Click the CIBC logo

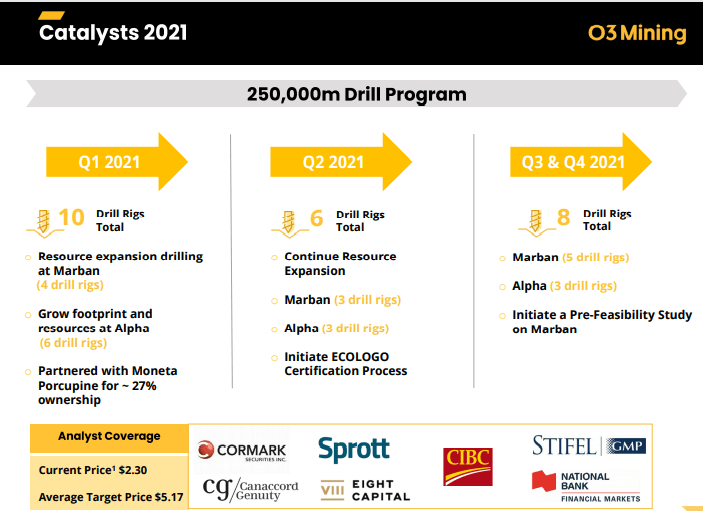point(468,466)
